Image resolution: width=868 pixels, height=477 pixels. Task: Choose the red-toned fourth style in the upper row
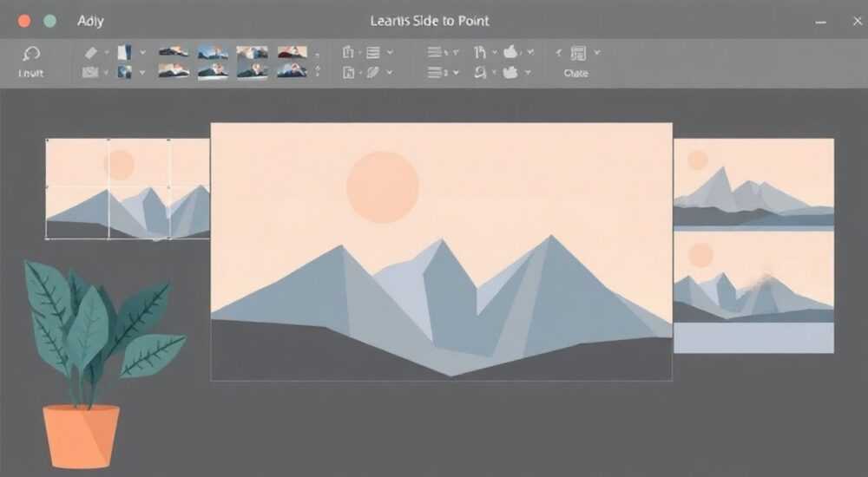(x=293, y=52)
